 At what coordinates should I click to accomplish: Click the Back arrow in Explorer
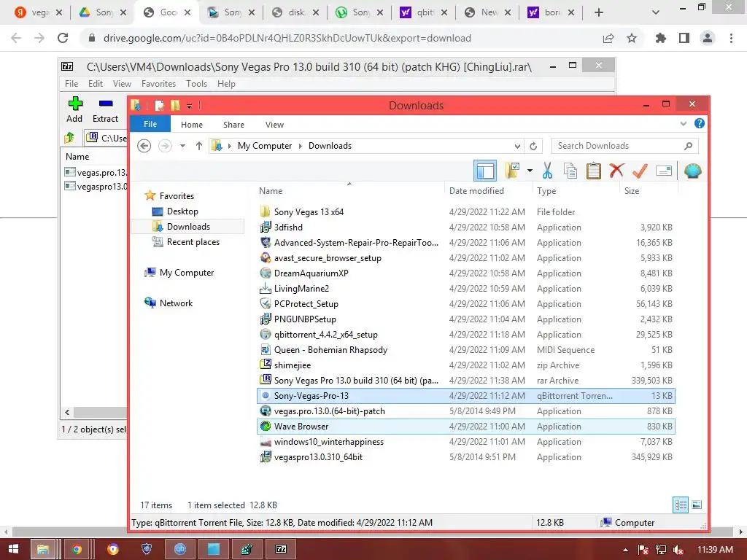click(x=144, y=146)
